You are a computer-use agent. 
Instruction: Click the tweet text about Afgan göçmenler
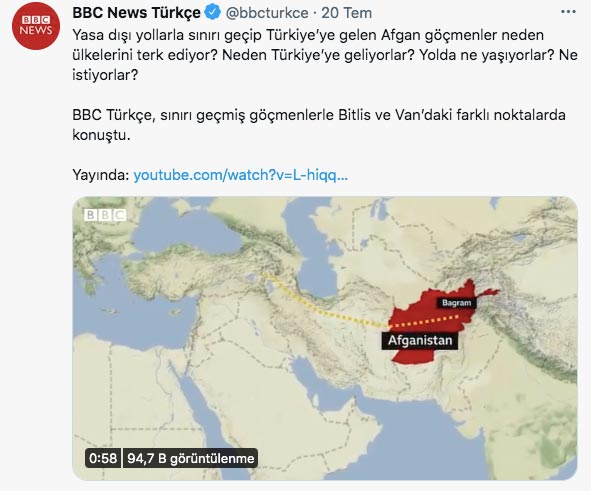tap(325, 55)
